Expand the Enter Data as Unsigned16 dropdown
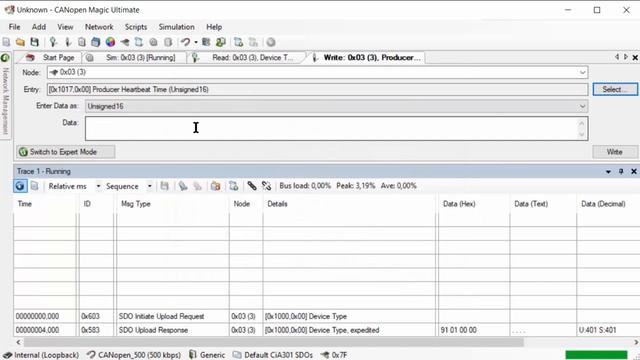This screenshot has width=640, height=360. point(582,106)
